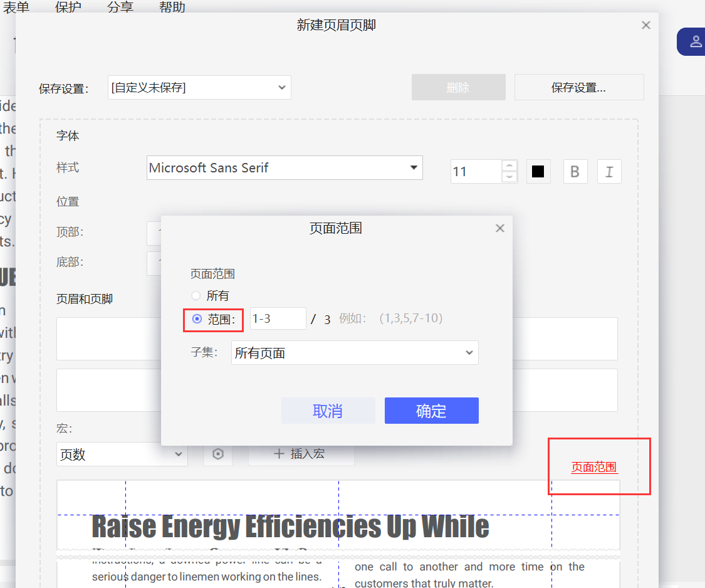This screenshot has height=588, width=705.
Task: Toggle italic formatting for header font
Action: pyautogui.click(x=609, y=171)
